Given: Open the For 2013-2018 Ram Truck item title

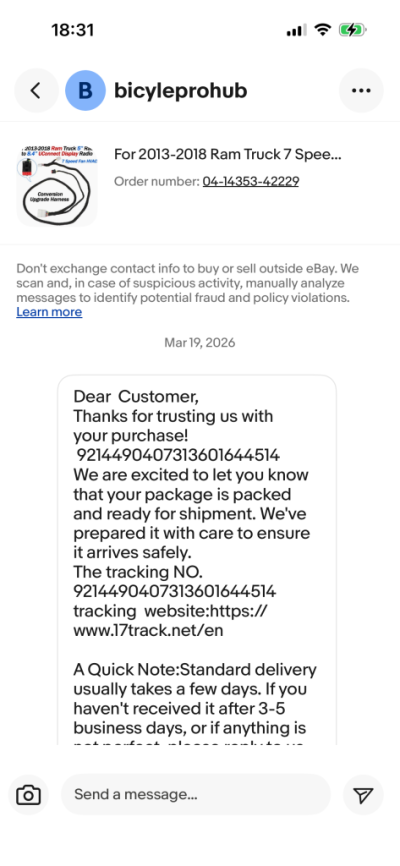Looking at the screenshot, I should click(228, 154).
